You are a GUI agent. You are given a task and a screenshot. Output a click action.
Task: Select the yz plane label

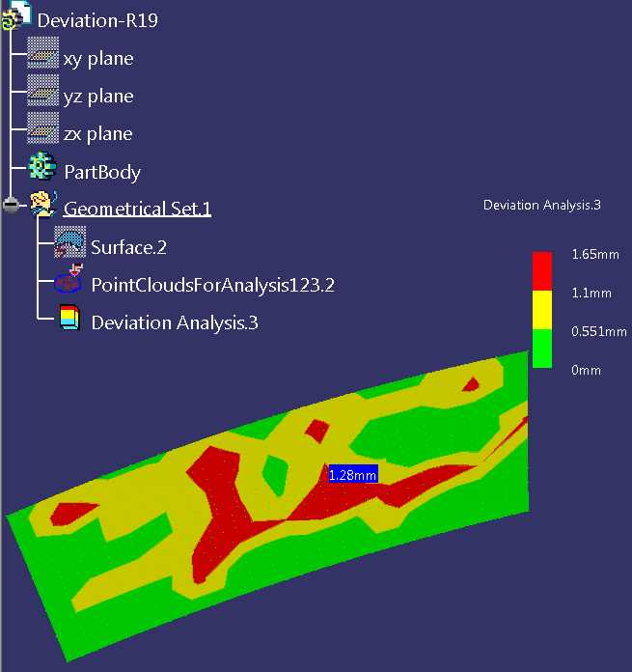(98, 97)
